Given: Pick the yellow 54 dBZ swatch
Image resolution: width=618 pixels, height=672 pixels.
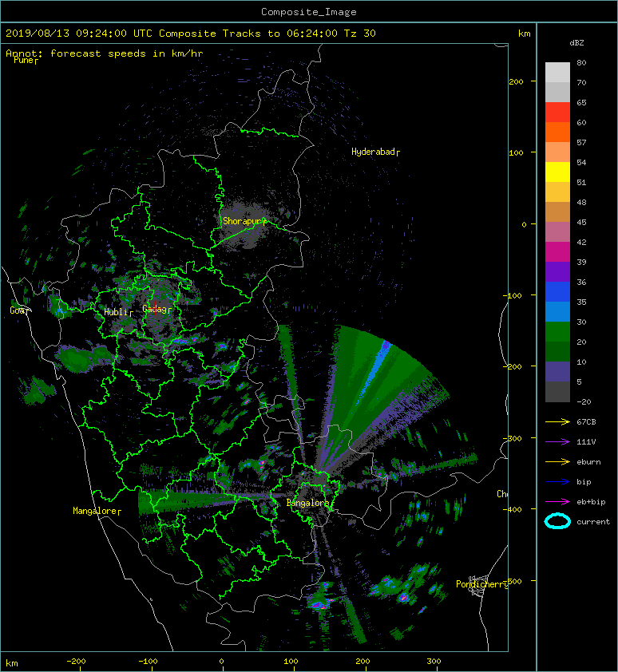Looking at the screenshot, I should (x=557, y=172).
